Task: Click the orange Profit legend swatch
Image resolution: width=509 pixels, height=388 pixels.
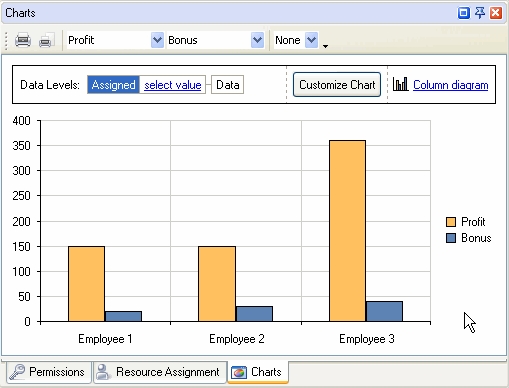Action: click(451, 222)
